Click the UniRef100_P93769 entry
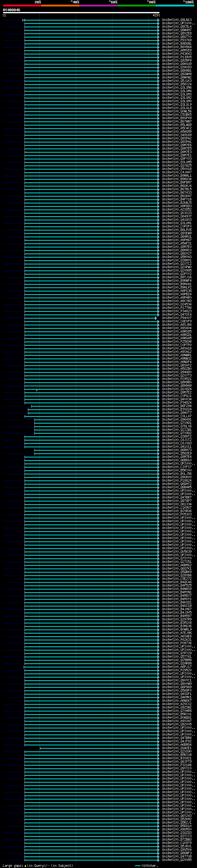 [177, 40]
